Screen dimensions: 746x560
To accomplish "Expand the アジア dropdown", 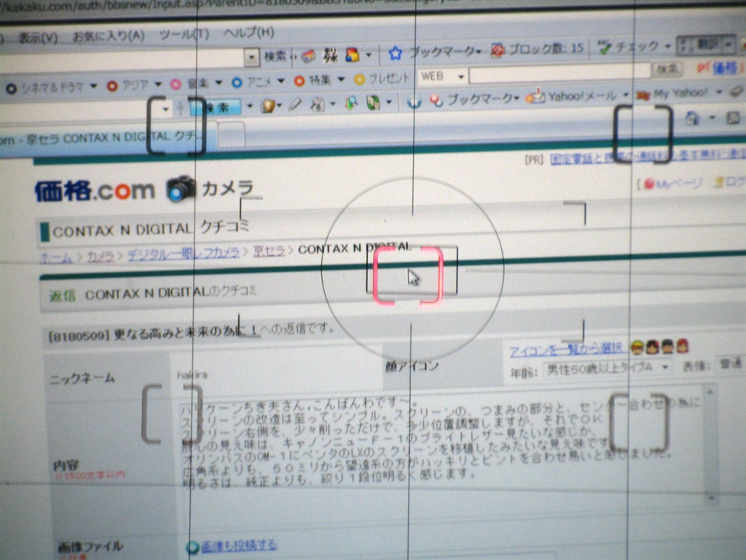I will click(158, 84).
